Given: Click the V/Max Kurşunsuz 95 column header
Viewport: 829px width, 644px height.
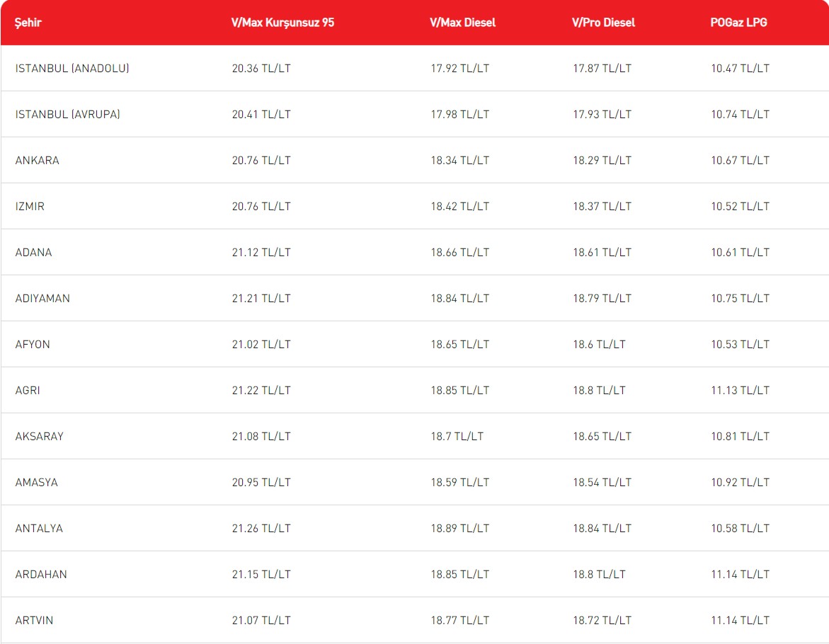Looking at the screenshot, I should tap(282, 23).
